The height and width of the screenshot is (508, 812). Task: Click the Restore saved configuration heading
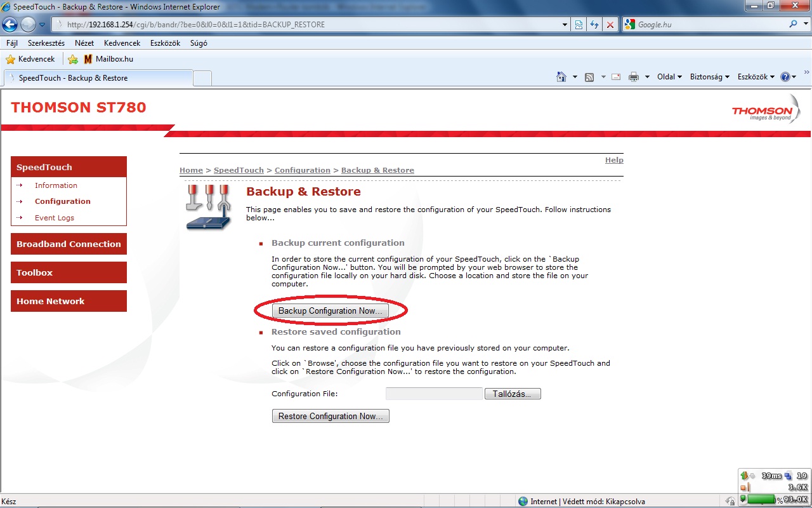pyautogui.click(x=336, y=331)
